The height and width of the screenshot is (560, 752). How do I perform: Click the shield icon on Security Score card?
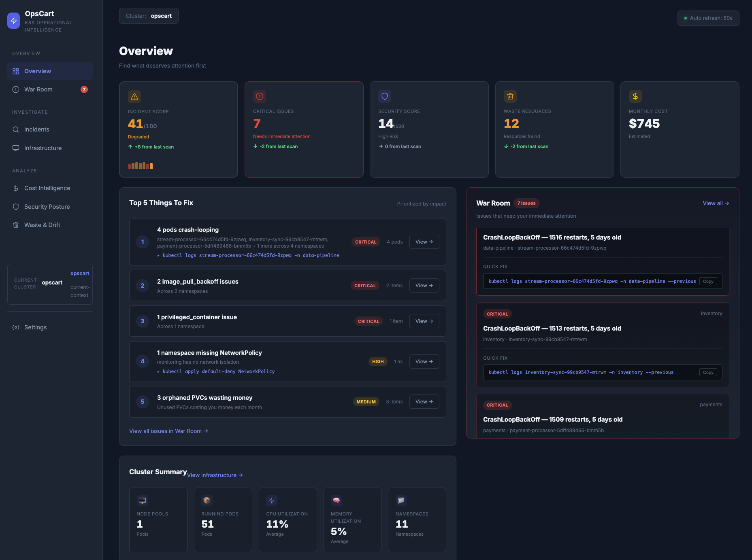coord(385,96)
